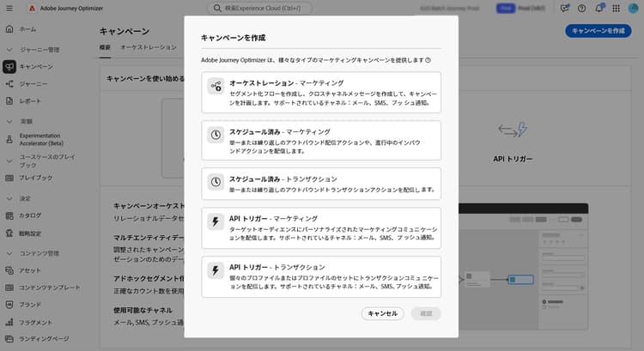Image resolution: width=644 pixels, height=351 pixels.
Task: Click the lightning icon for API トリガー - トランザクション
Action: click(x=216, y=270)
